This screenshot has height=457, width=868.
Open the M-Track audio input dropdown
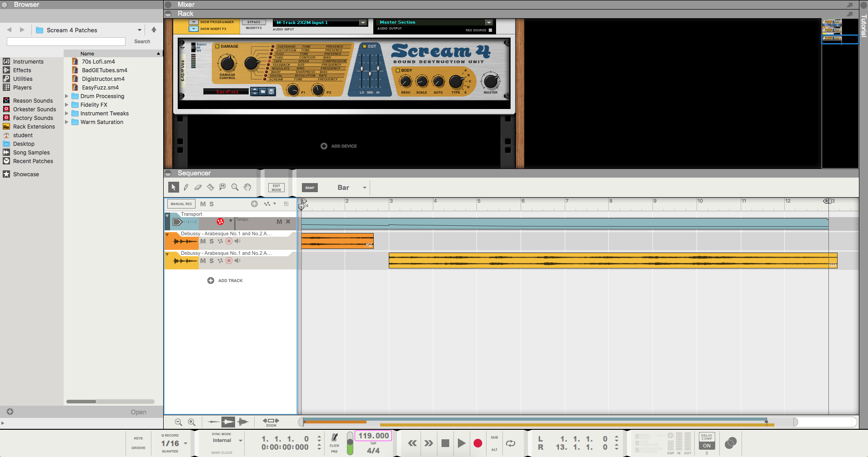click(363, 23)
